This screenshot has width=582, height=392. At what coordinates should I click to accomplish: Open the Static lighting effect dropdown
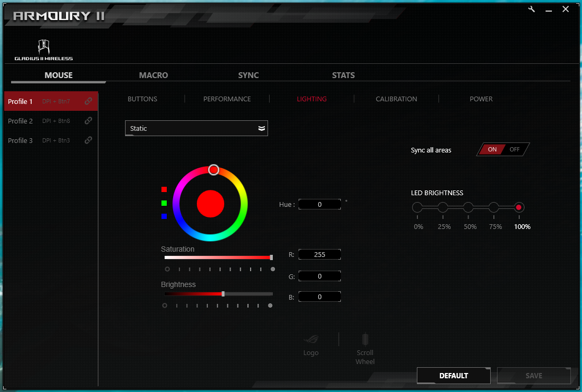coord(196,128)
